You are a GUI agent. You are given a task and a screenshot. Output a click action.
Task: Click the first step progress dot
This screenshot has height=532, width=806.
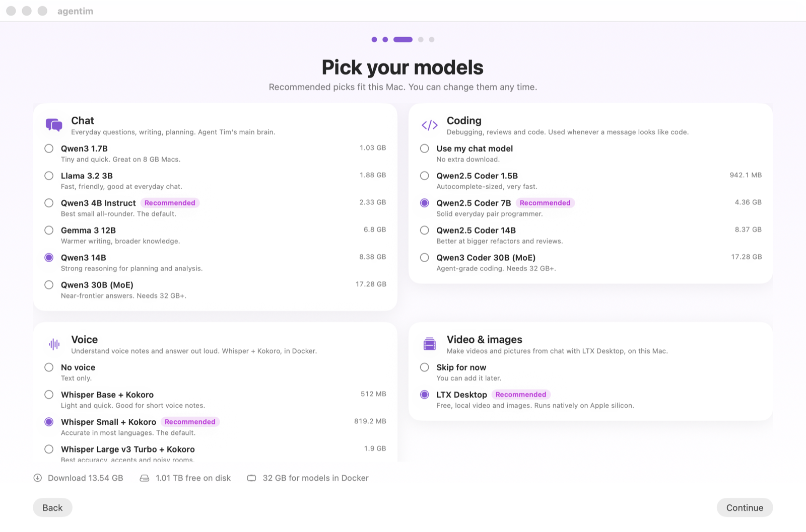tap(374, 39)
